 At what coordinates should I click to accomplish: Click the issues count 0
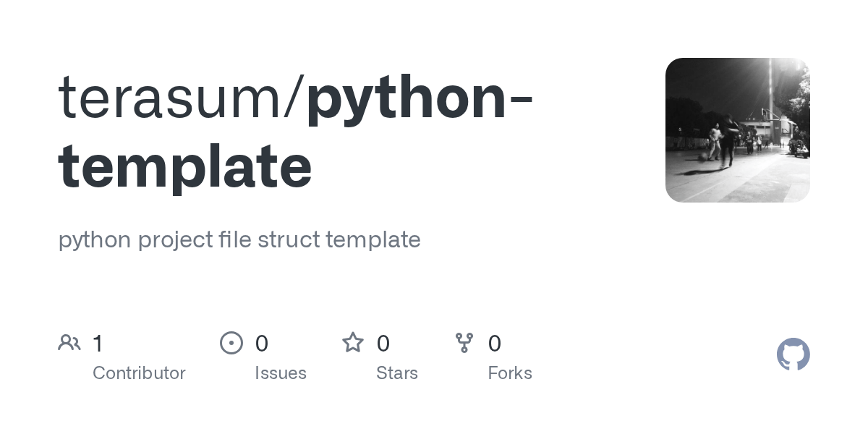coord(262,343)
